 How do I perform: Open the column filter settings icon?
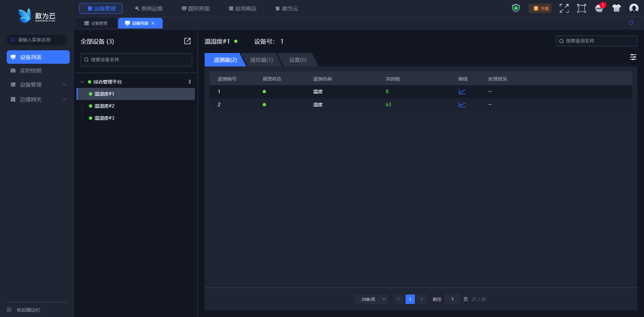633,57
